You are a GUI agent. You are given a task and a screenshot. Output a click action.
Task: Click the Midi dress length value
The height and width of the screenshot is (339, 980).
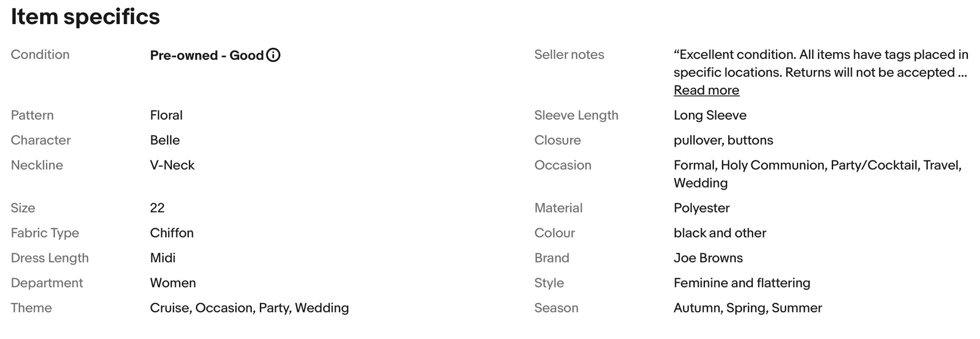(163, 258)
